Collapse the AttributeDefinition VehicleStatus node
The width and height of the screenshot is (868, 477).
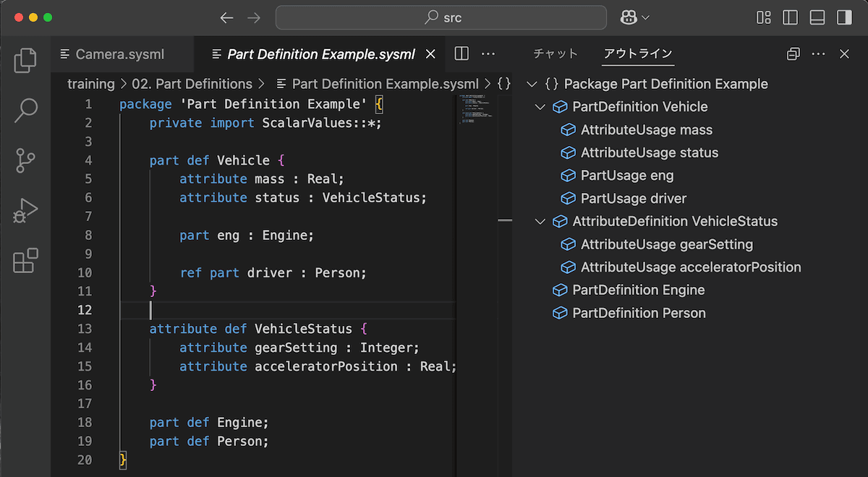click(540, 222)
